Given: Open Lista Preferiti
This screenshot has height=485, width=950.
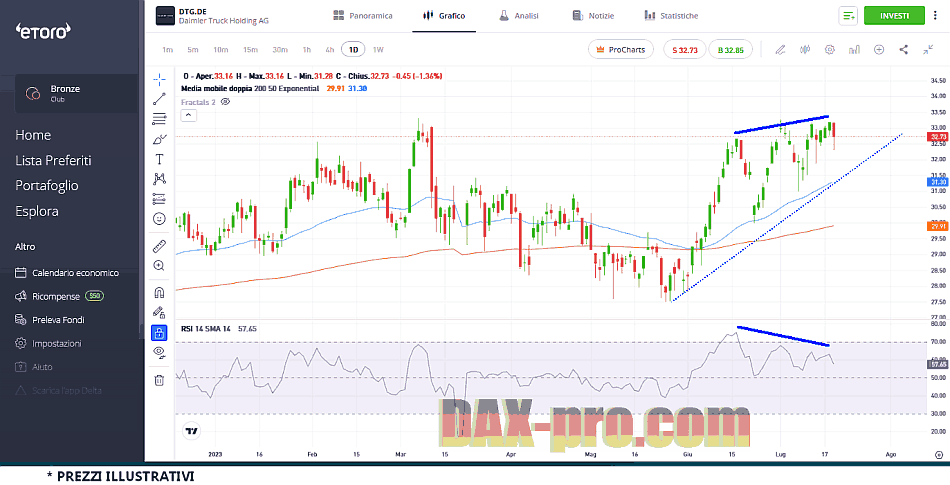Looking at the screenshot, I should tap(53, 160).
